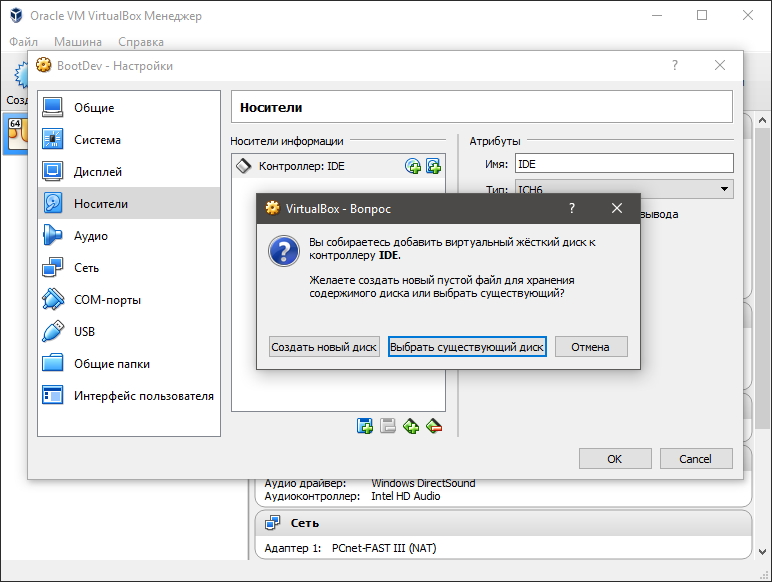
Task: Click the Сеть section icon in Manager
Action: tap(272, 523)
